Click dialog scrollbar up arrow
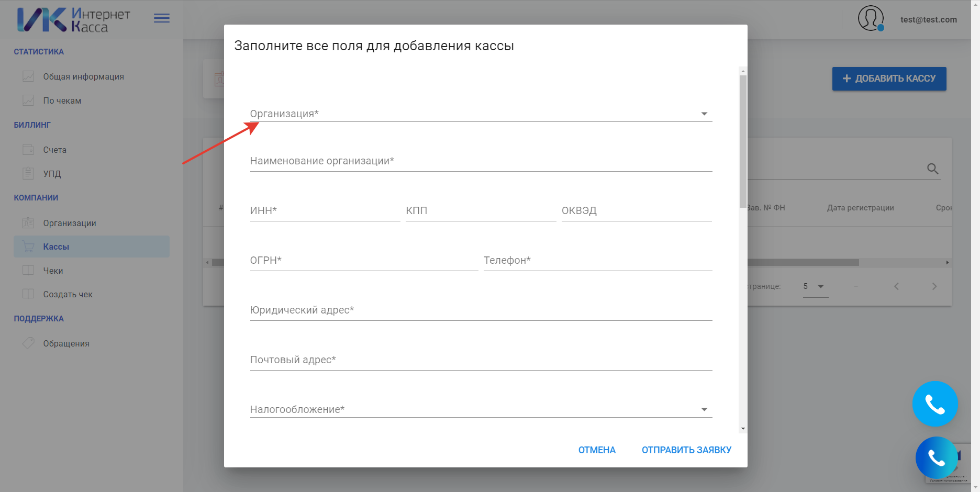 pos(743,71)
